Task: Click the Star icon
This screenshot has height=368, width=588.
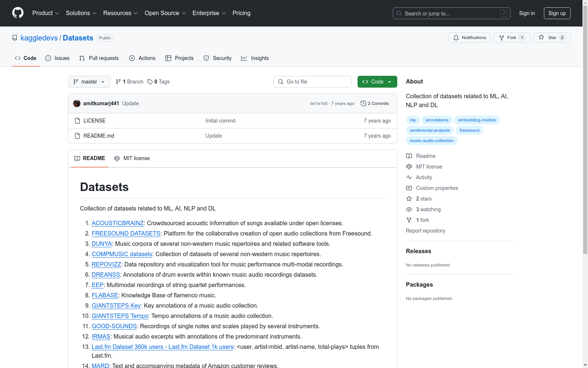Action: click(x=541, y=37)
